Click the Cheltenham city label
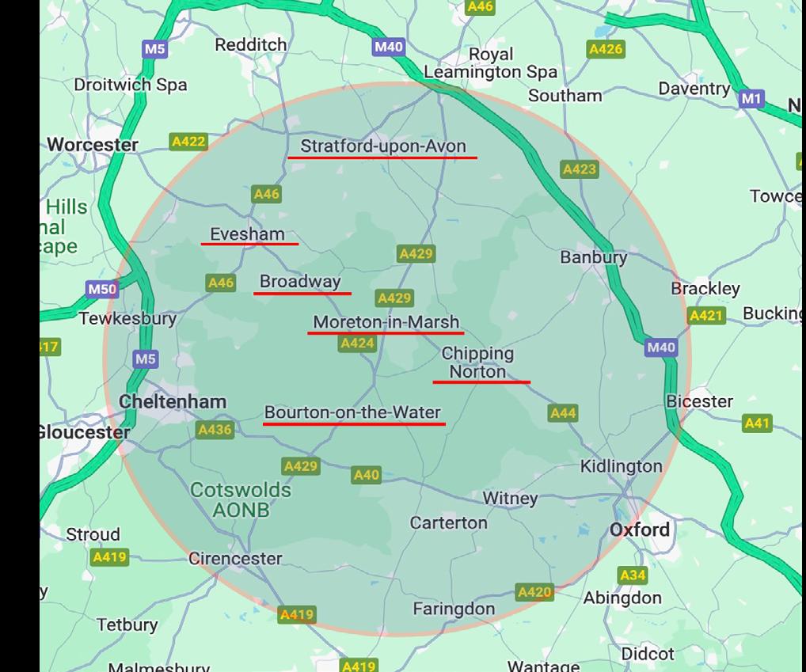The height and width of the screenshot is (672, 806). click(x=173, y=402)
